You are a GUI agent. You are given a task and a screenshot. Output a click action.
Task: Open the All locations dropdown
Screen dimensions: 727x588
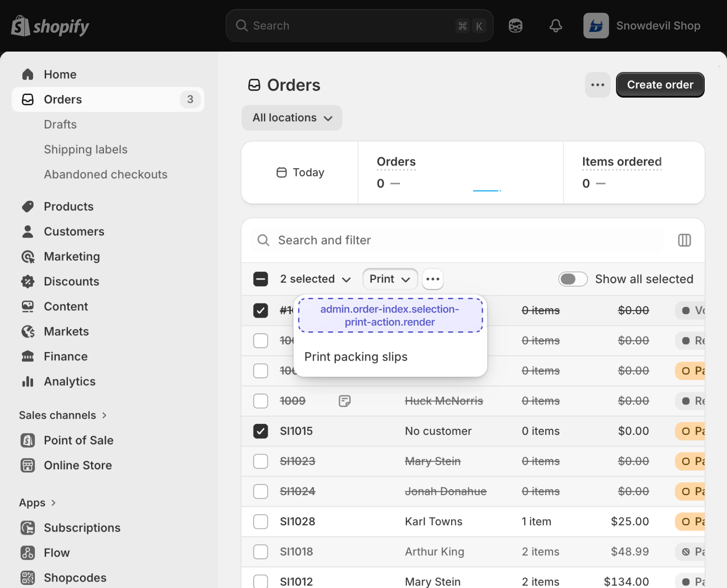click(292, 118)
